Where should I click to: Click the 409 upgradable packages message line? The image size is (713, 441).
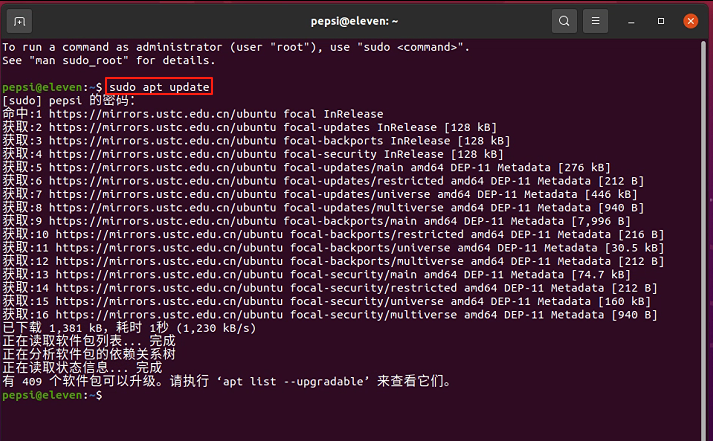[x=226, y=381]
